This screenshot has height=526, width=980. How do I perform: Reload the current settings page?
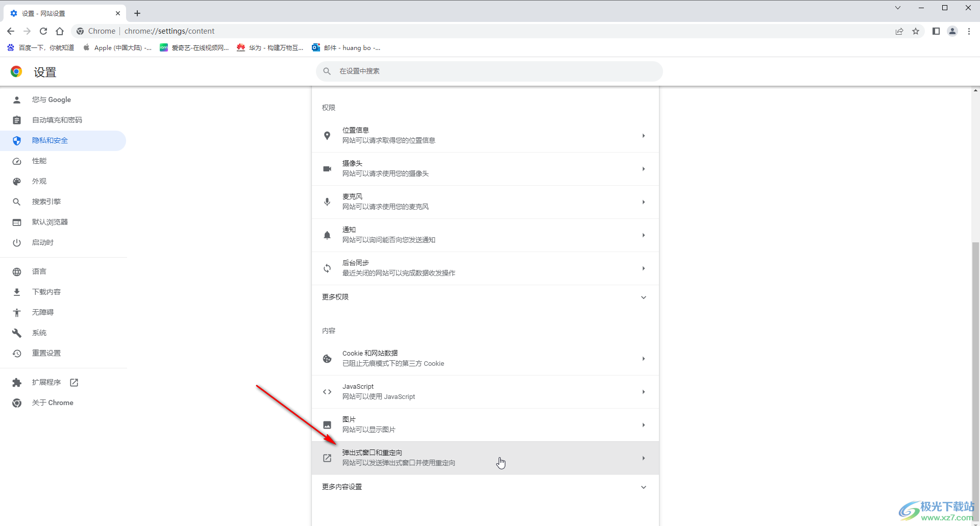tap(43, 31)
